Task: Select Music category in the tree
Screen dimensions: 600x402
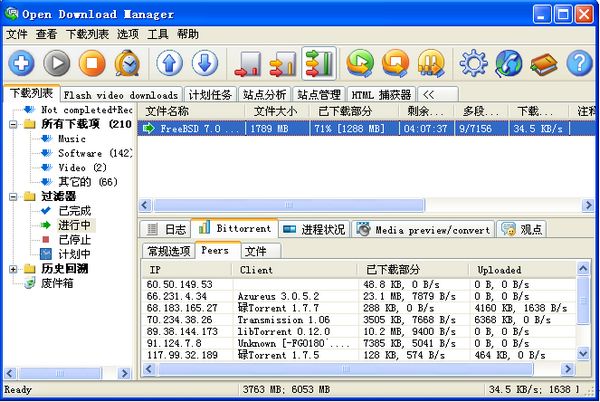Action: point(72,138)
